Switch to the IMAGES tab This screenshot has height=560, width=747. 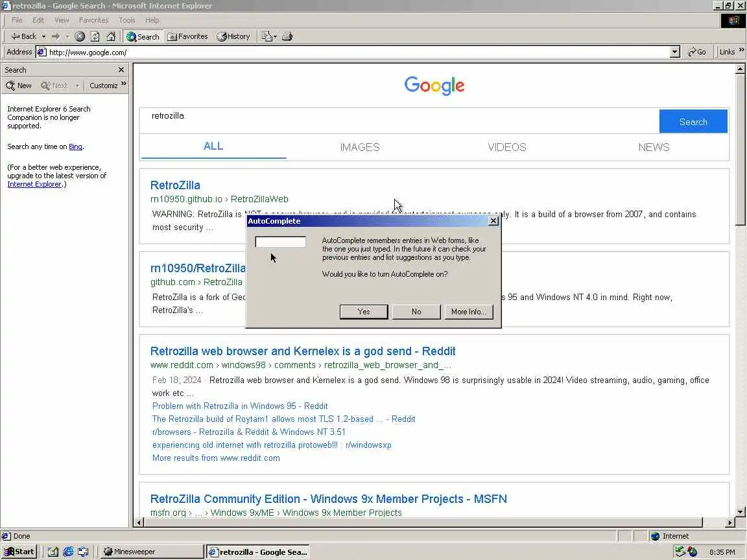(x=360, y=147)
